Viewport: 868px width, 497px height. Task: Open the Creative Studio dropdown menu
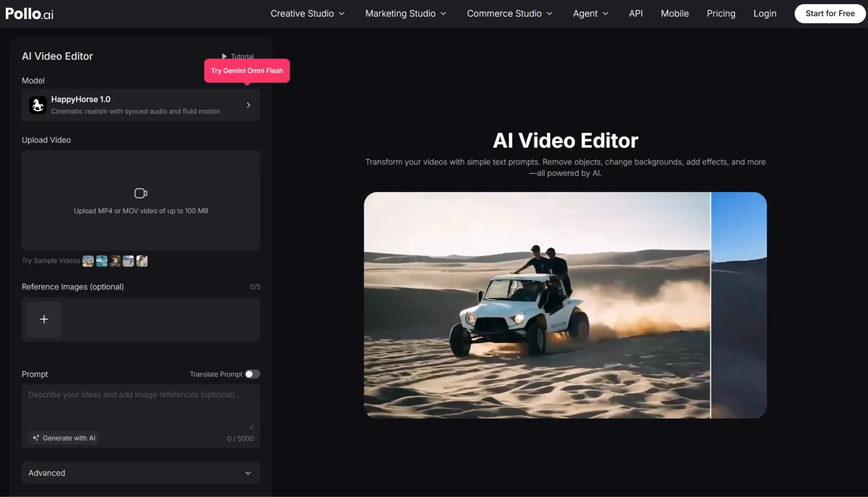[x=308, y=14]
